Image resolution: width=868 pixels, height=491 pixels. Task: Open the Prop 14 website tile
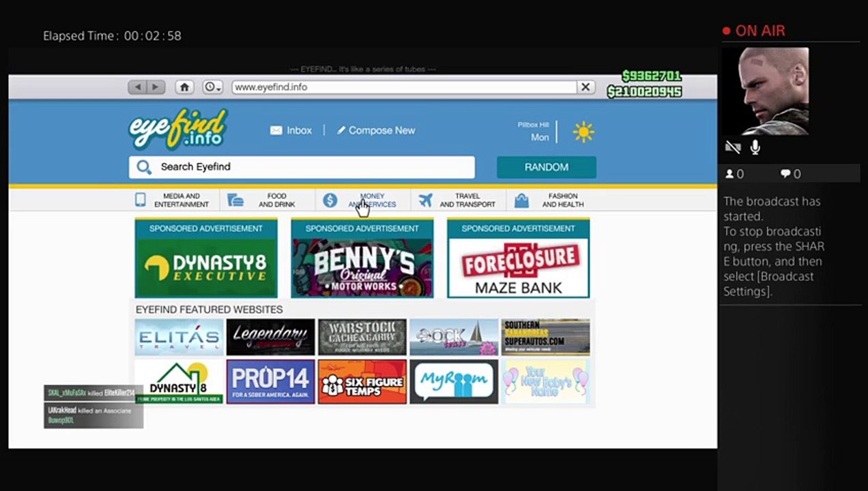(x=271, y=382)
